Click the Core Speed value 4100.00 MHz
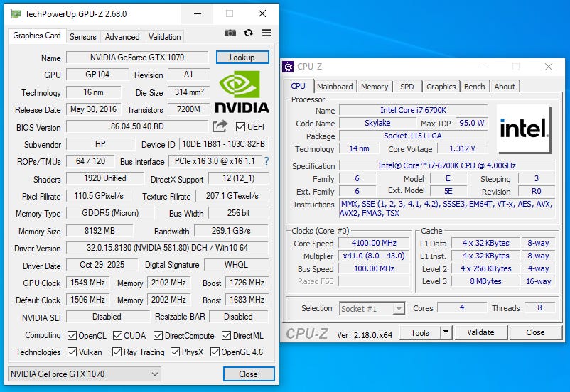Viewport: 570px width, 392px height. click(x=374, y=243)
